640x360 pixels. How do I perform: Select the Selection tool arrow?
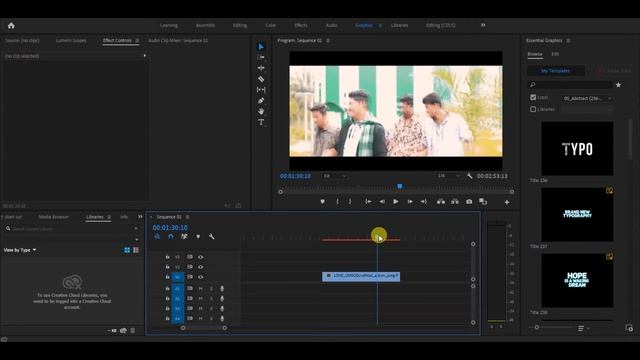(261, 47)
